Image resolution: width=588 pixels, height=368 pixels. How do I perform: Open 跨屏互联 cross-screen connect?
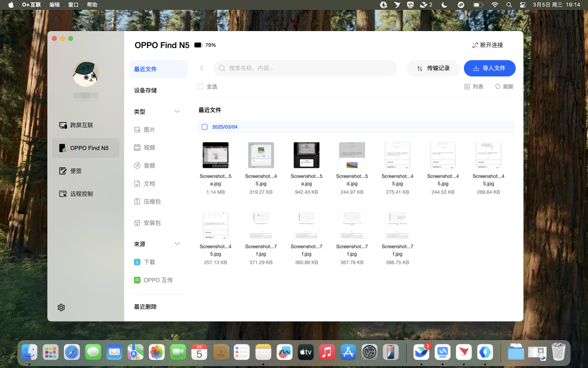(82, 125)
